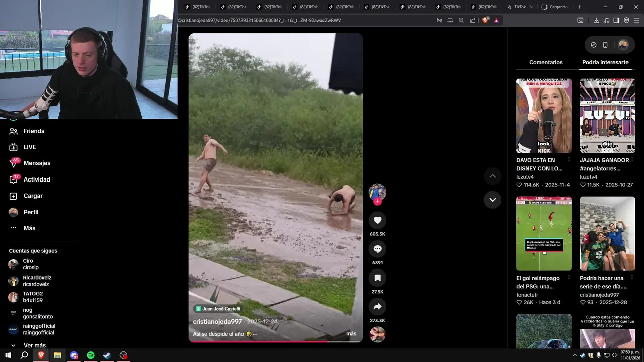Image resolution: width=644 pixels, height=362 pixels.
Task: Open Windows Start menu
Action: [x=8, y=355]
